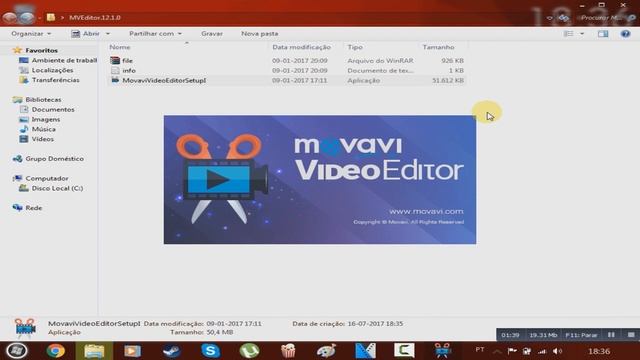
Task: Expand the Abrir dropdown arrow
Action: click(108, 33)
